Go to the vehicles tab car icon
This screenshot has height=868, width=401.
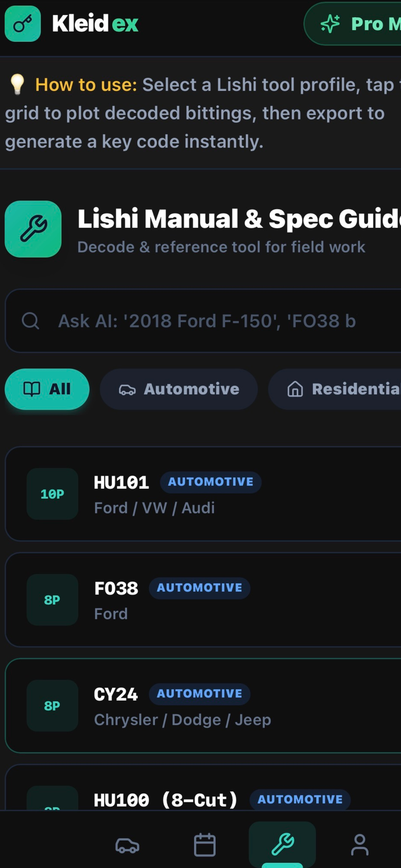(x=128, y=845)
